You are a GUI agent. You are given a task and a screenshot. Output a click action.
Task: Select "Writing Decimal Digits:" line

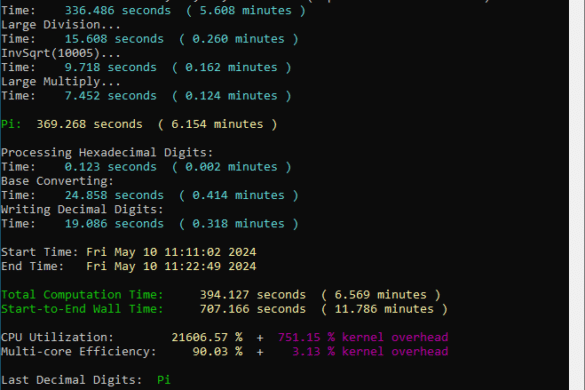[82, 209]
